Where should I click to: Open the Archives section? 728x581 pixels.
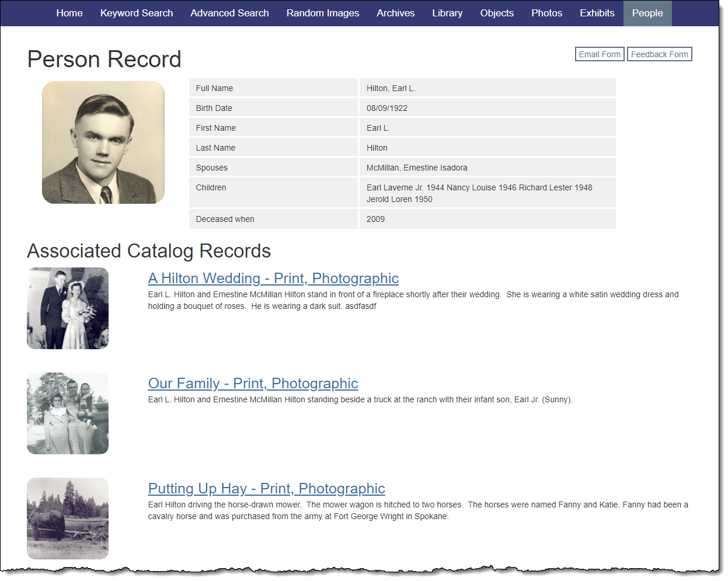[x=395, y=13]
